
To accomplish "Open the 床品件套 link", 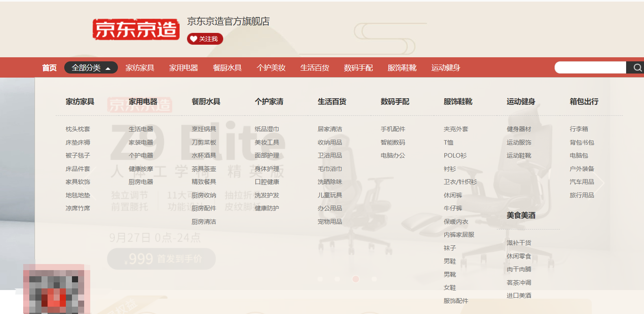I will (x=78, y=169).
